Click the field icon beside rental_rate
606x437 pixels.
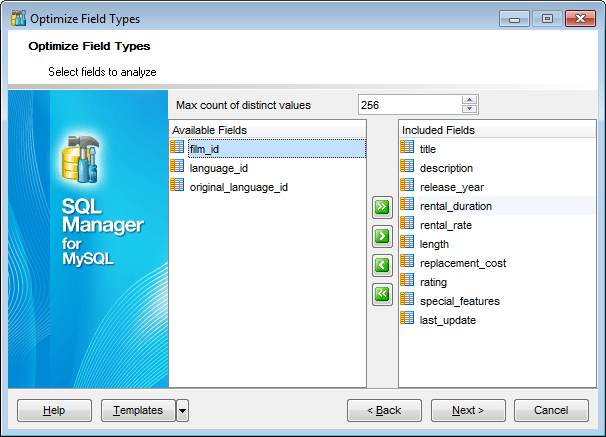point(407,223)
